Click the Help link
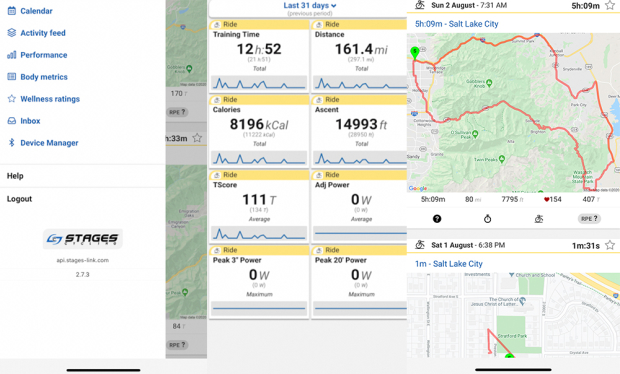 pyautogui.click(x=15, y=176)
